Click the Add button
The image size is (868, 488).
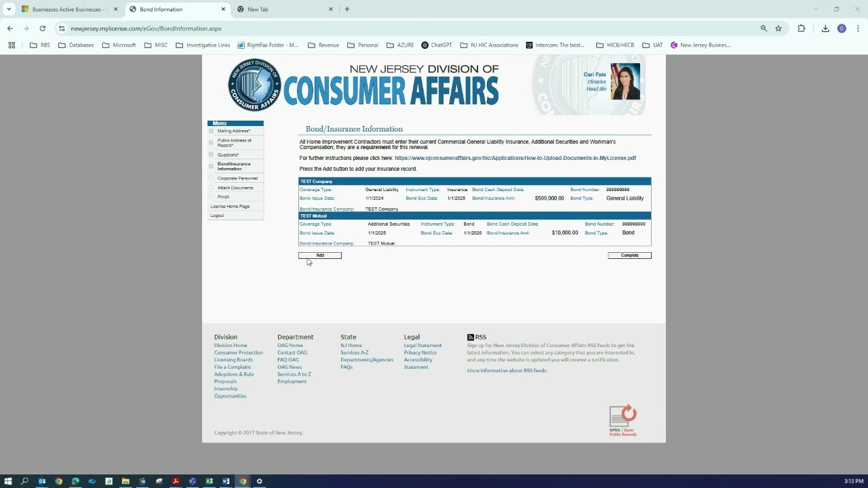point(320,256)
